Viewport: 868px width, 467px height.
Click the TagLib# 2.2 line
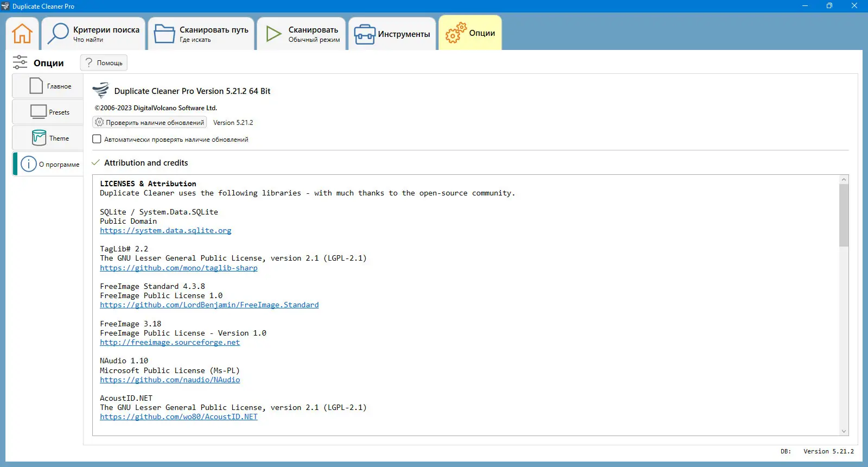pyautogui.click(x=124, y=249)
